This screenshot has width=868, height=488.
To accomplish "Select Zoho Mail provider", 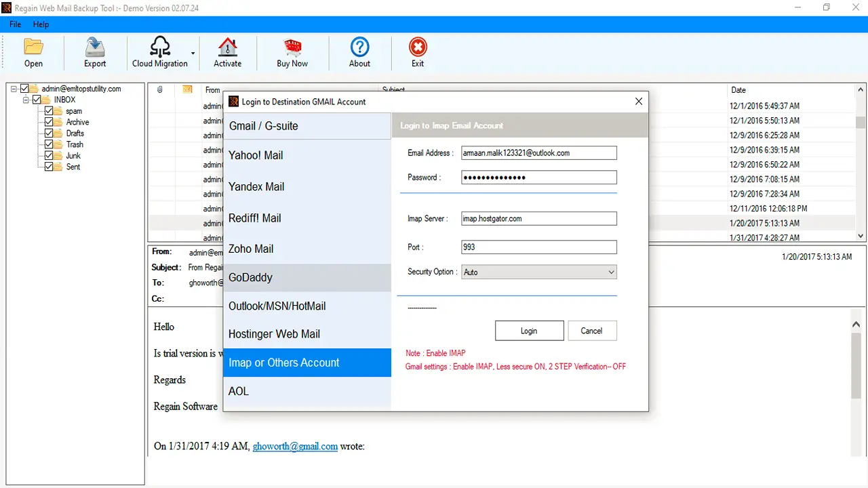I will click(x=307, y=249).
